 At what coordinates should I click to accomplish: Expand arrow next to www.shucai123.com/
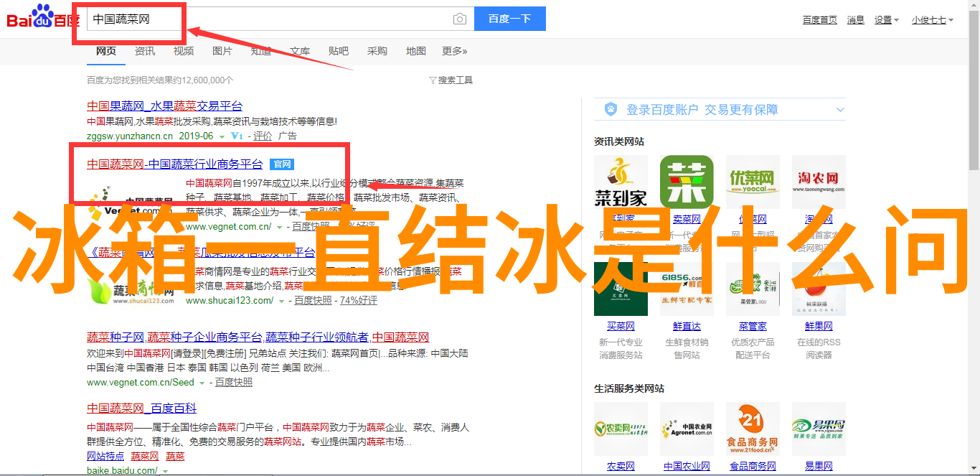point(281,301)
